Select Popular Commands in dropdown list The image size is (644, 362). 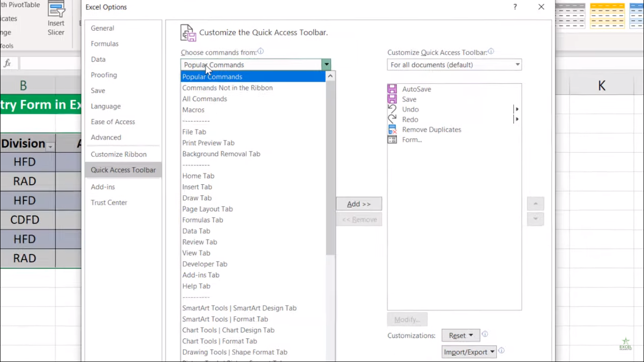click(x=253, y=77)
